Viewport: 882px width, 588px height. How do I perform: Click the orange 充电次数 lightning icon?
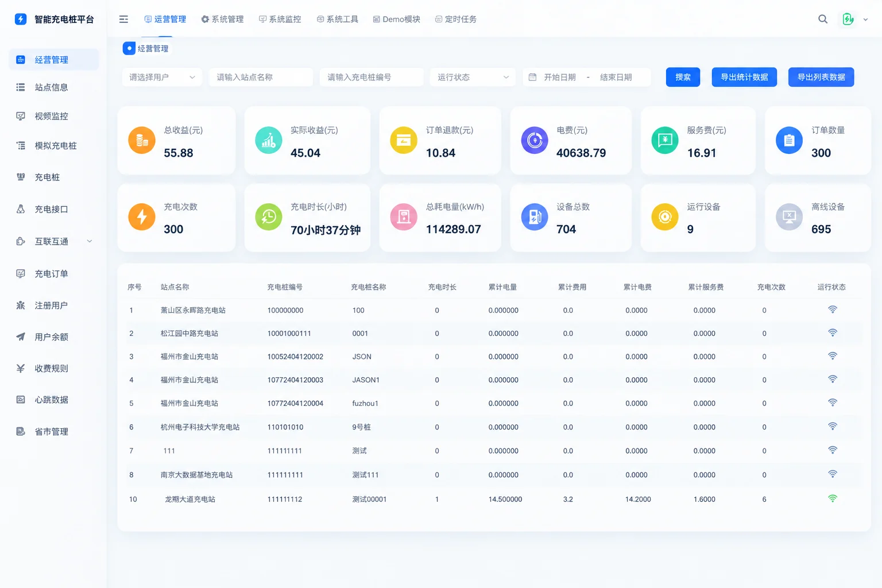tap(142, 216)
